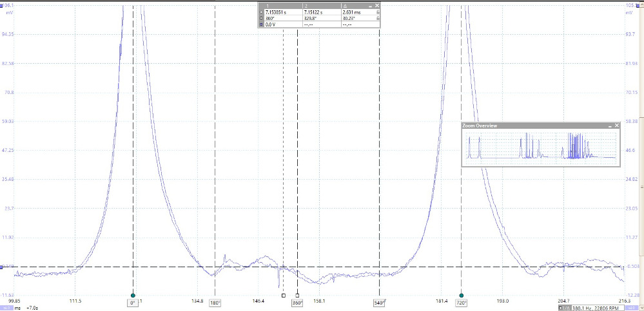
Task: Toggle the lock on the phase ruler row
Action: point(377,18)
